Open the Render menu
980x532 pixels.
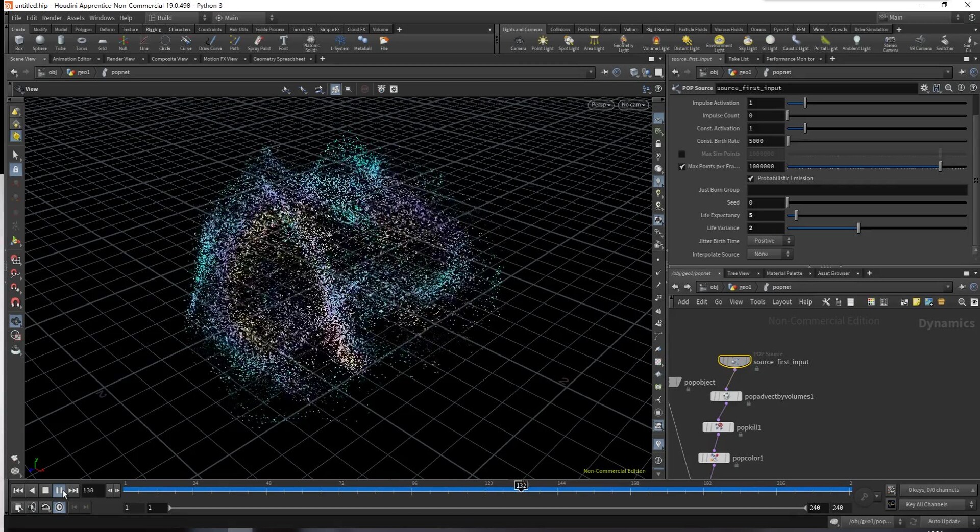(x=52, y=18)
